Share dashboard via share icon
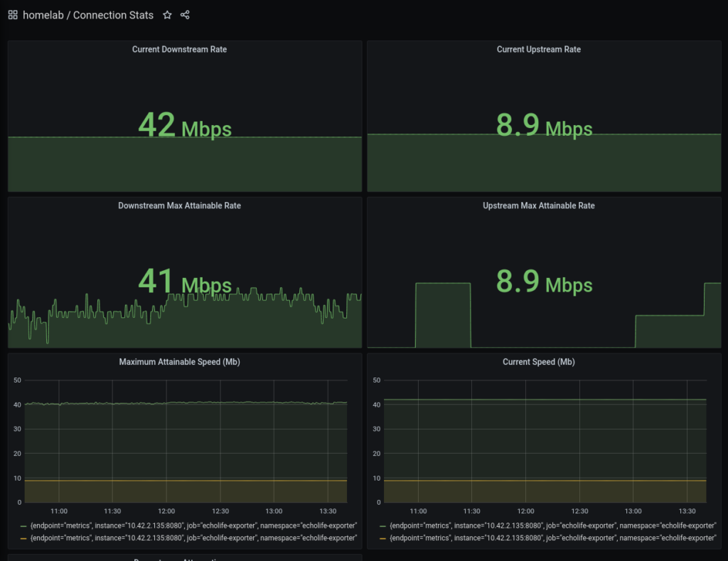 coord(185,15)
